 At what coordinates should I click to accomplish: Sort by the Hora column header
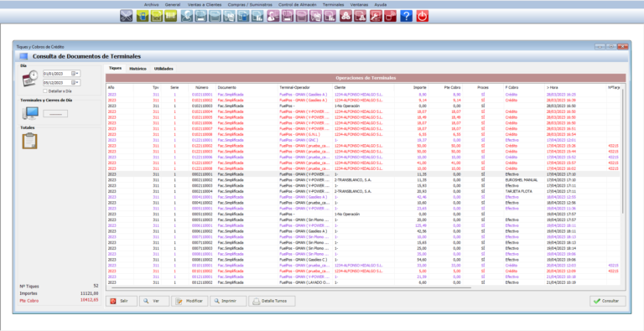pos(553,87)
